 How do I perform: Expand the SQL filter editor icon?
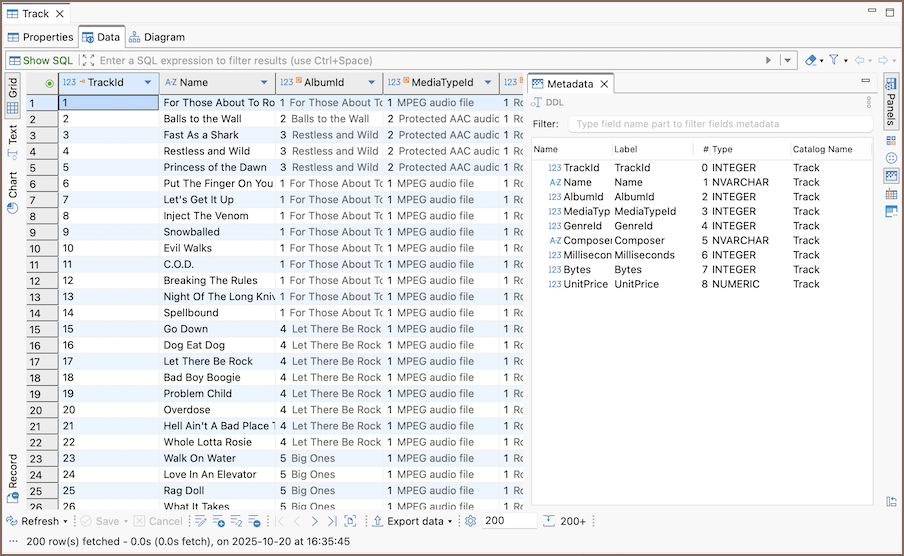click(88, 60)
